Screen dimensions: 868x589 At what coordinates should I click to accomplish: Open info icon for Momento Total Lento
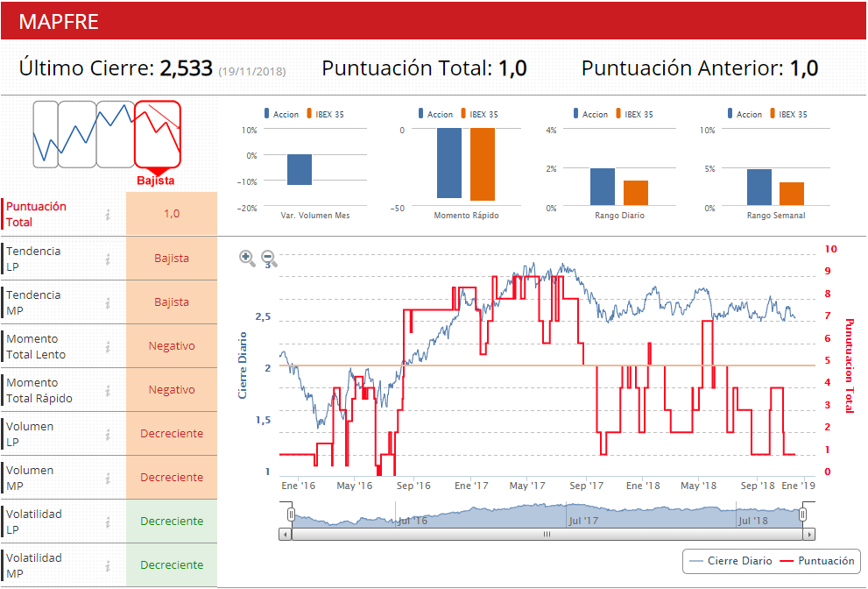pos(108,346)
